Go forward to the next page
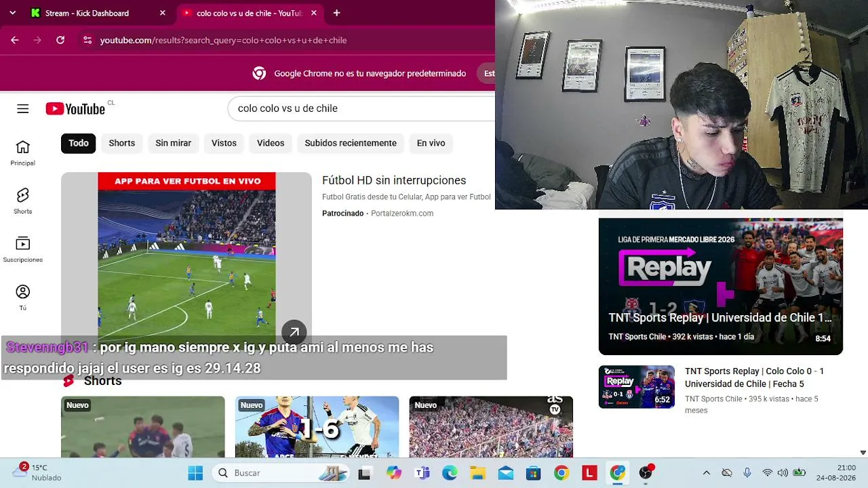This screenshot has width=868, height=488. (37, 40)
